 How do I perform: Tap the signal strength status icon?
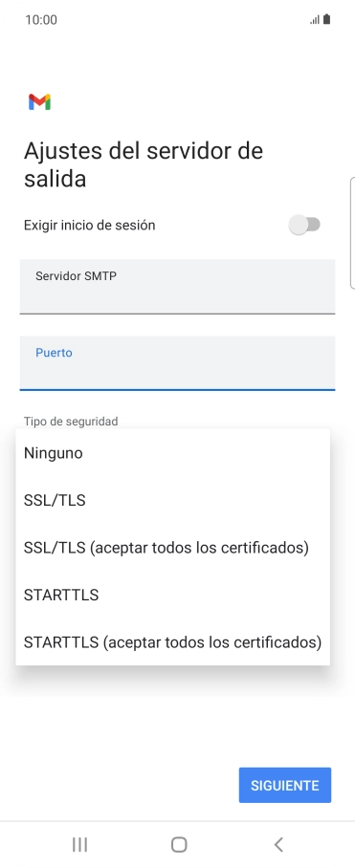[315, 20]
